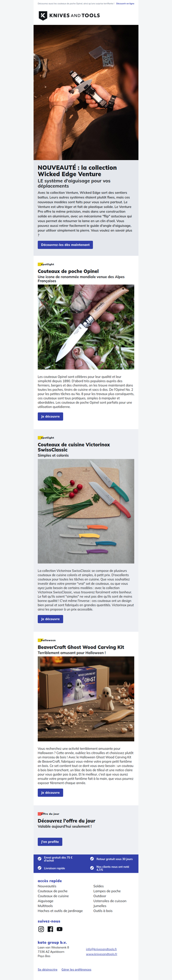
Task: Click 'Je découvre' under BeaverCraft Ghost kit
Action: pyautogui.click(x=50, y=792)
